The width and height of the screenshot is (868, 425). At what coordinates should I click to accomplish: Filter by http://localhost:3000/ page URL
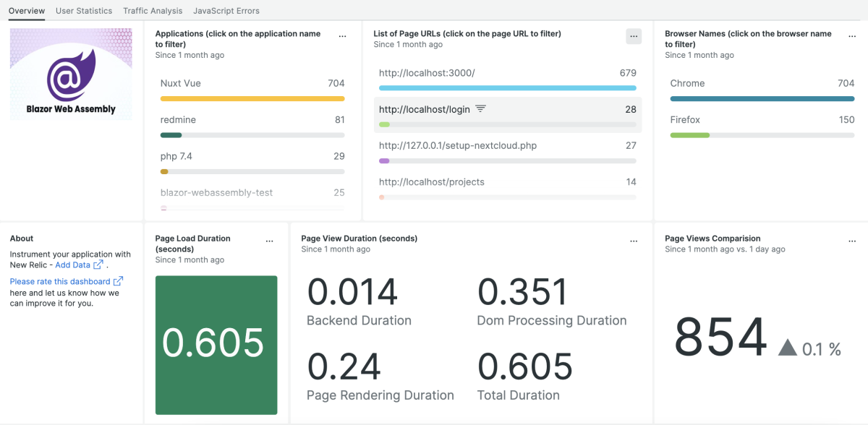pos(427,73)
